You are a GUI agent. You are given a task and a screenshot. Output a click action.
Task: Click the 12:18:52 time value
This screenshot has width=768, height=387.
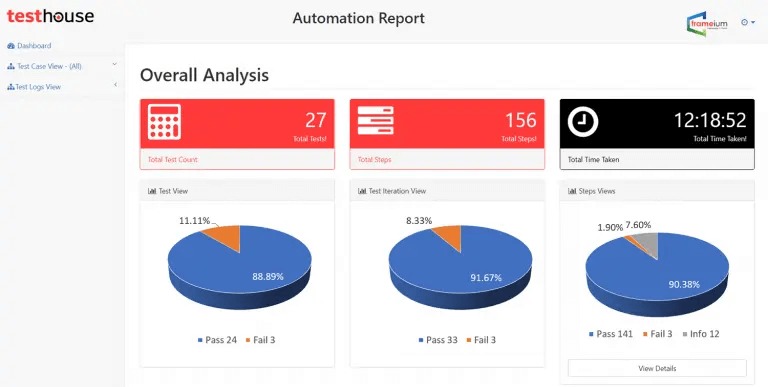click(x=710, y=120)
